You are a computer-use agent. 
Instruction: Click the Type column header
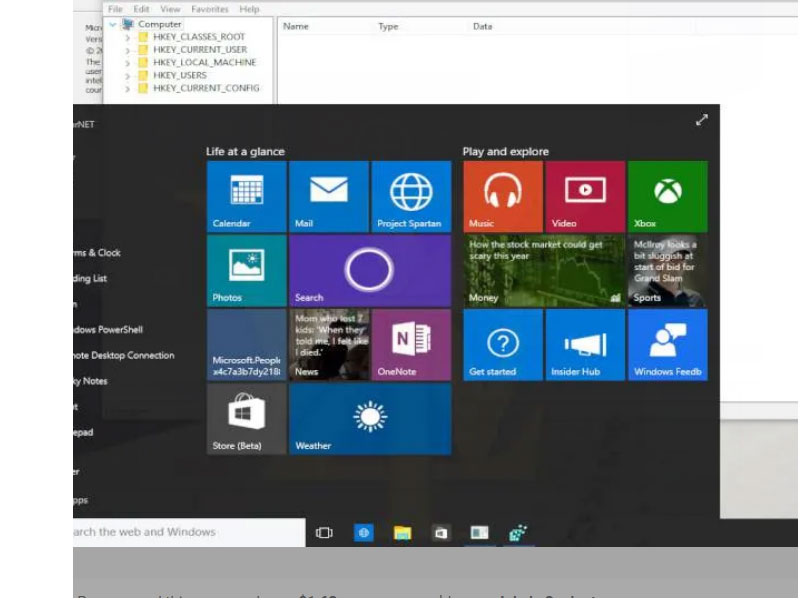(x=388, y=27)
